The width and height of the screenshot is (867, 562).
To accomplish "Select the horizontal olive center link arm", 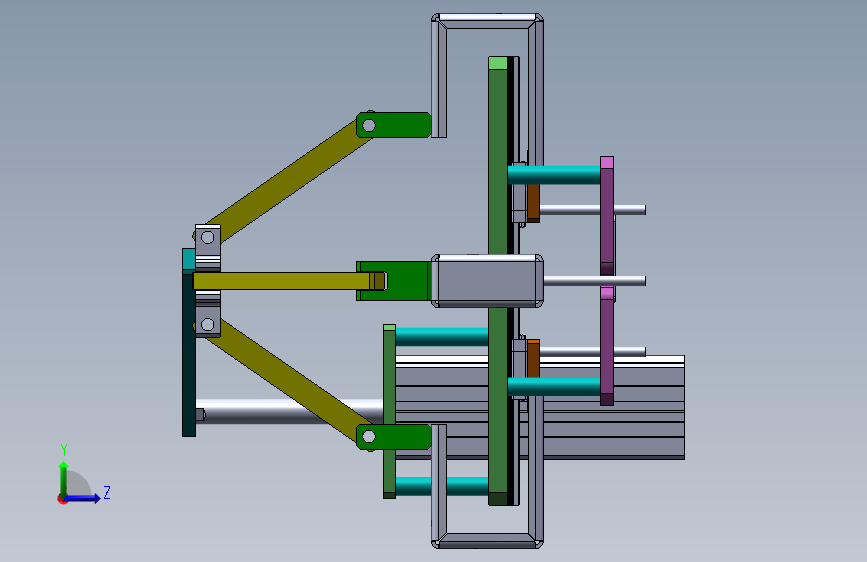I will [288, 281].
